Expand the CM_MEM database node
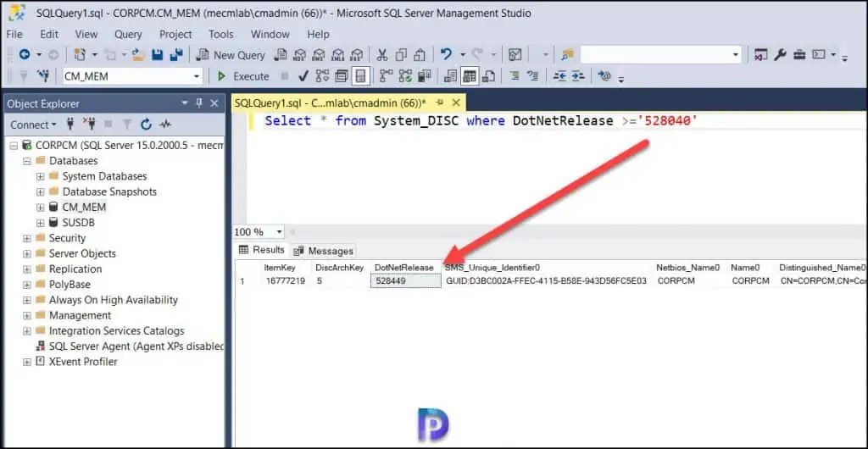 40,208
